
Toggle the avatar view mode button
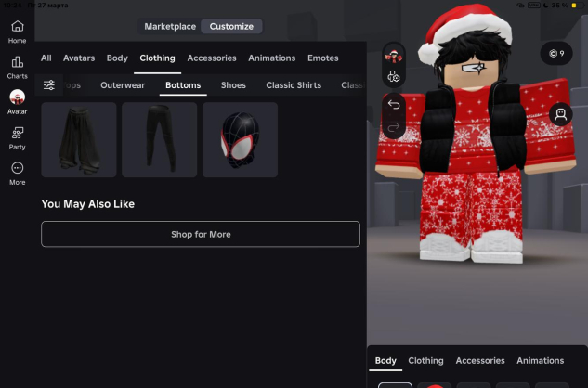point(560,115)
